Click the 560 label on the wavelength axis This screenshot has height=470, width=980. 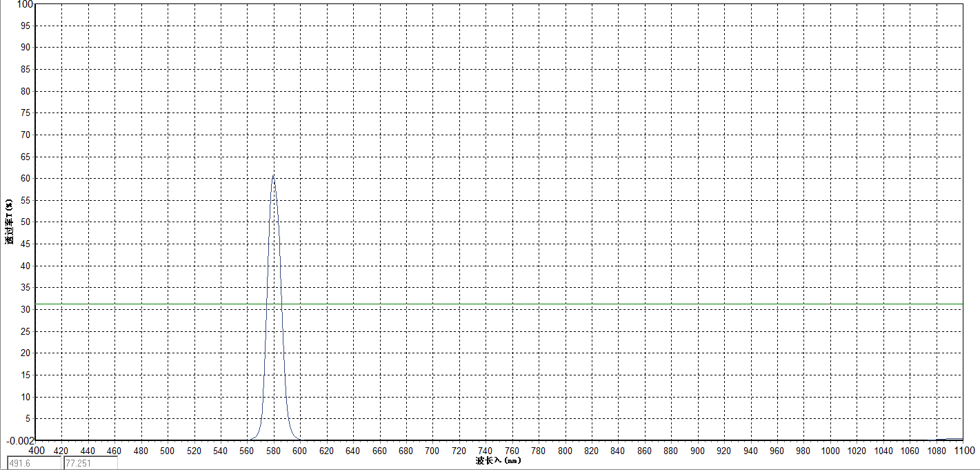coord(246,451)
